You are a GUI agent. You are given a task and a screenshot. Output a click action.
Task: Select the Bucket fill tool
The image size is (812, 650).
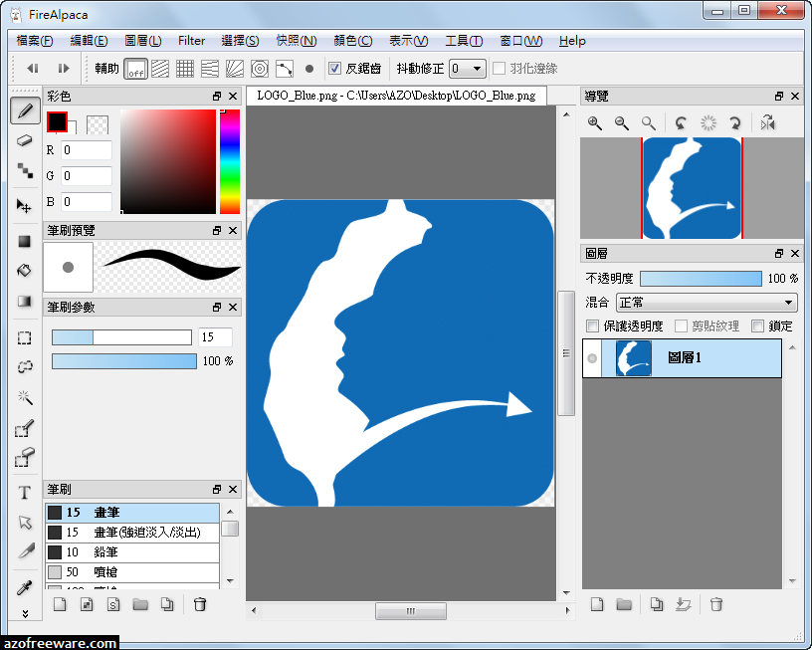point(24,271)
